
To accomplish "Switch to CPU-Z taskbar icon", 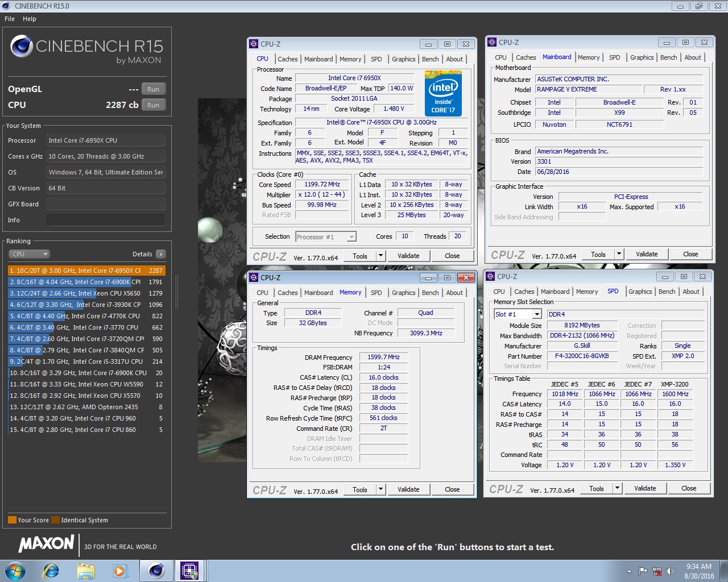I will point(189,571).
